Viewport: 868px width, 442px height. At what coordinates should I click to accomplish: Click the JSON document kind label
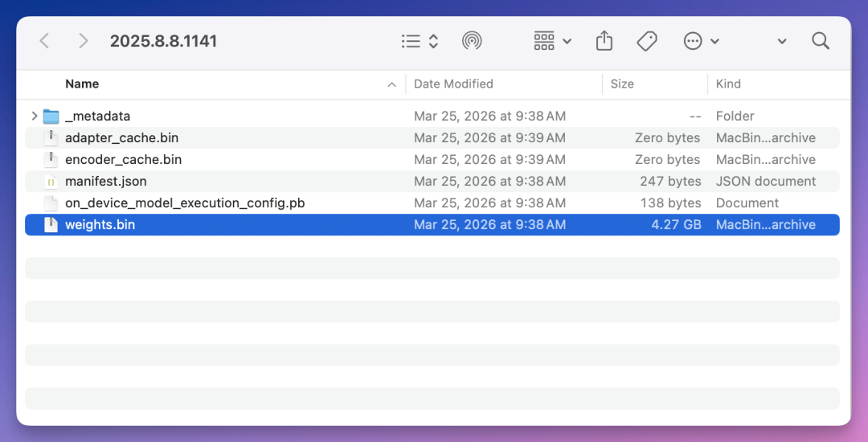click(x=766, y=182)
